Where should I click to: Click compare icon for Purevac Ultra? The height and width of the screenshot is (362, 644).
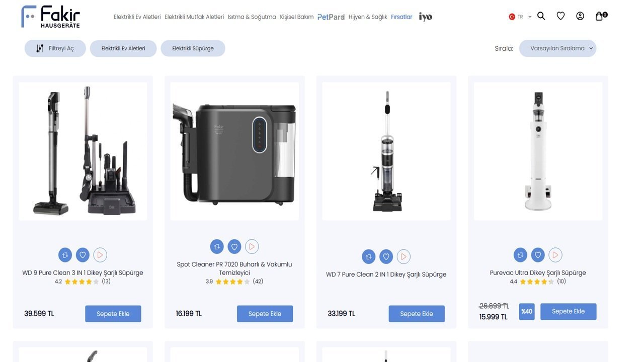coord(520,255)
